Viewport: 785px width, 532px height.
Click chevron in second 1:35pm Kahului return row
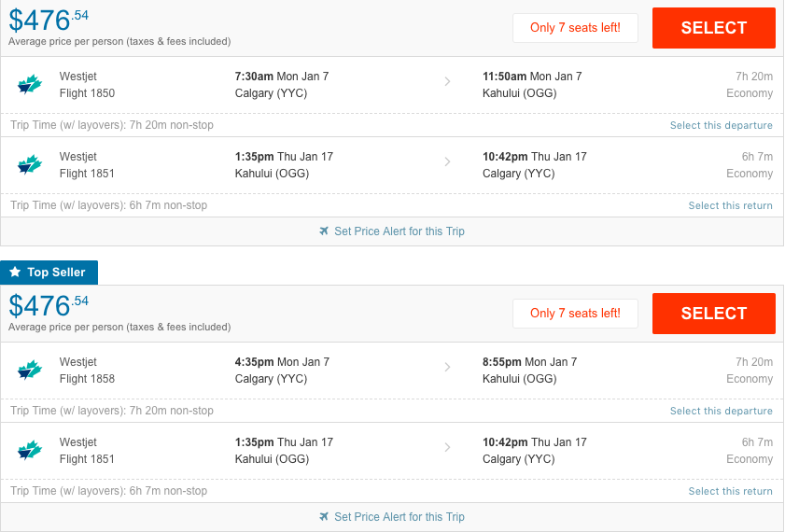[447, 447]
